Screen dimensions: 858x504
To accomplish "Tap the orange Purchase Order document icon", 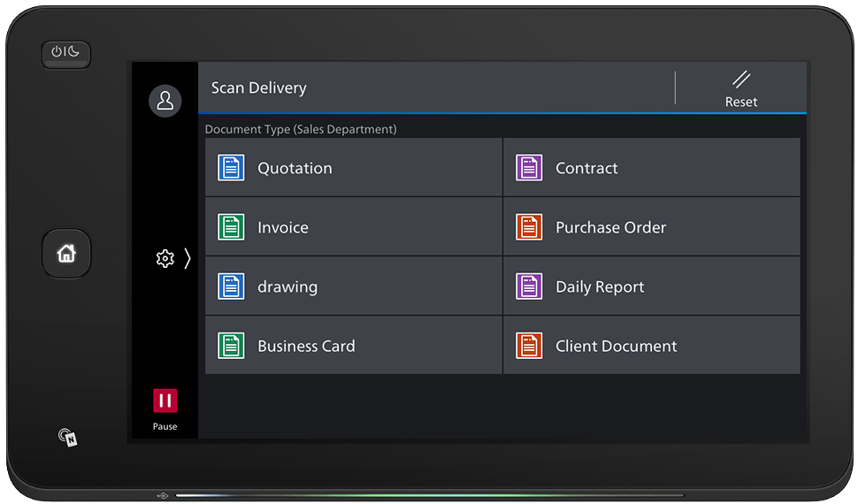I will click(x=529, y=227).
